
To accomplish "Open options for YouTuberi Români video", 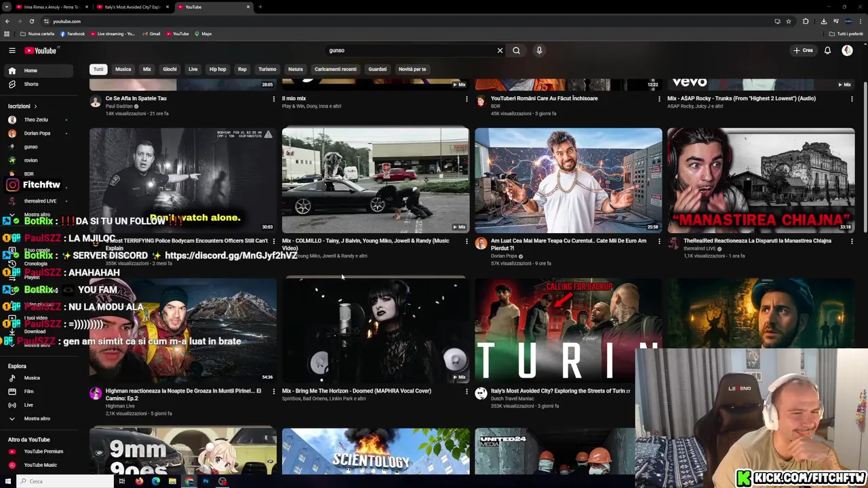I will tap(659, 99).
